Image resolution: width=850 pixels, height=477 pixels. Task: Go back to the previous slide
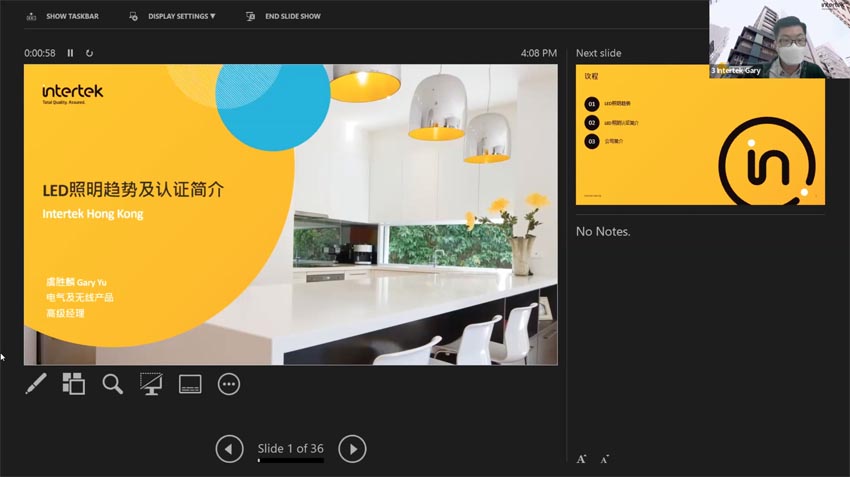coord(229,449)
